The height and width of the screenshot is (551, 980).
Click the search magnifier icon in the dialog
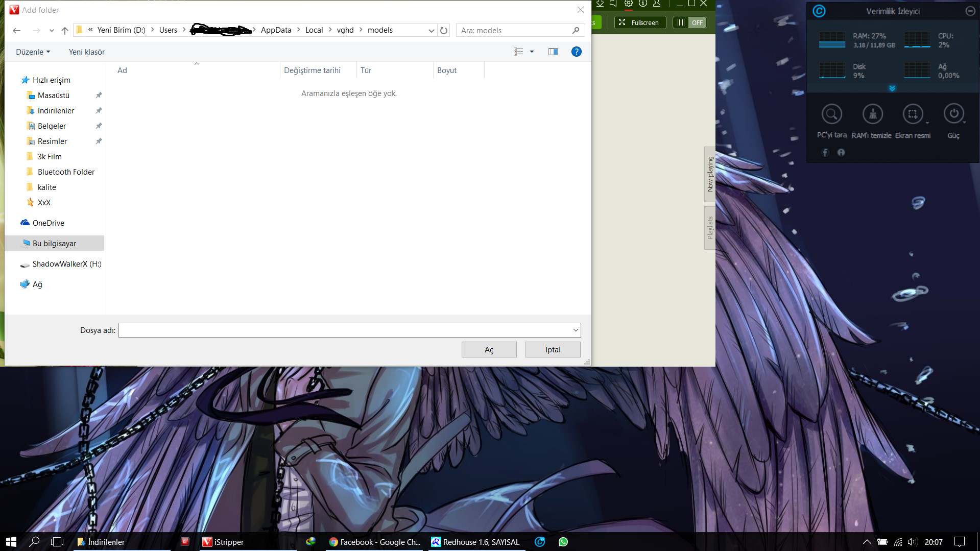click(576, 31)
